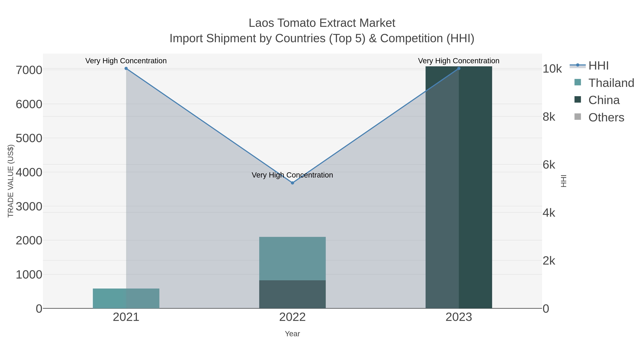Select the 2022 HHI data point
Image resolution: width=644 pixels, height=362 pixels.
coord(292,183)
